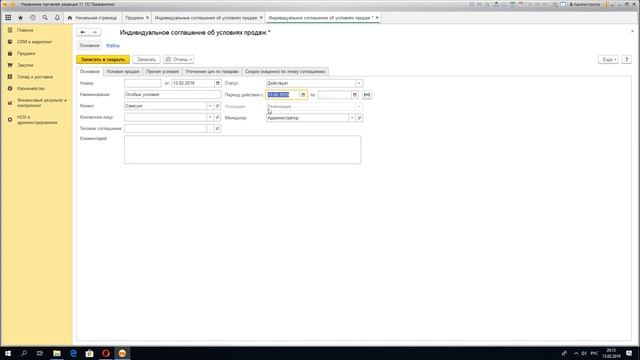Click Записать и закрыть button

[x=103, y=60]
